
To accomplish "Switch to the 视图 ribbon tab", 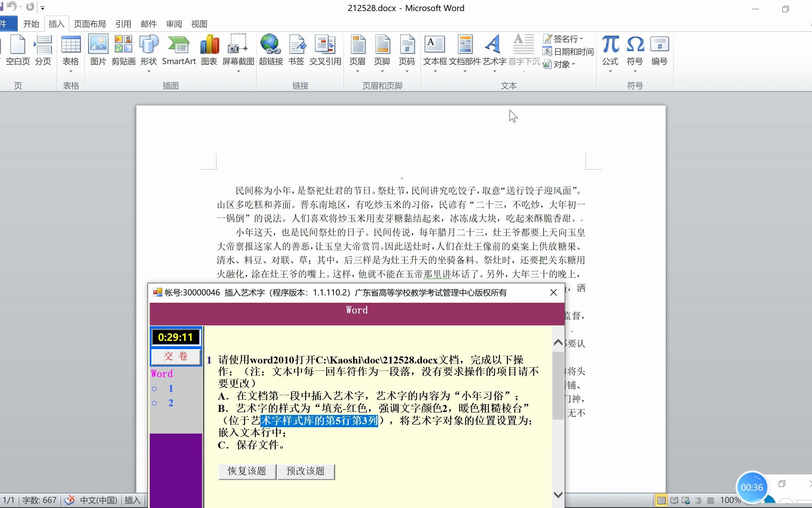I will pos(199,24).
